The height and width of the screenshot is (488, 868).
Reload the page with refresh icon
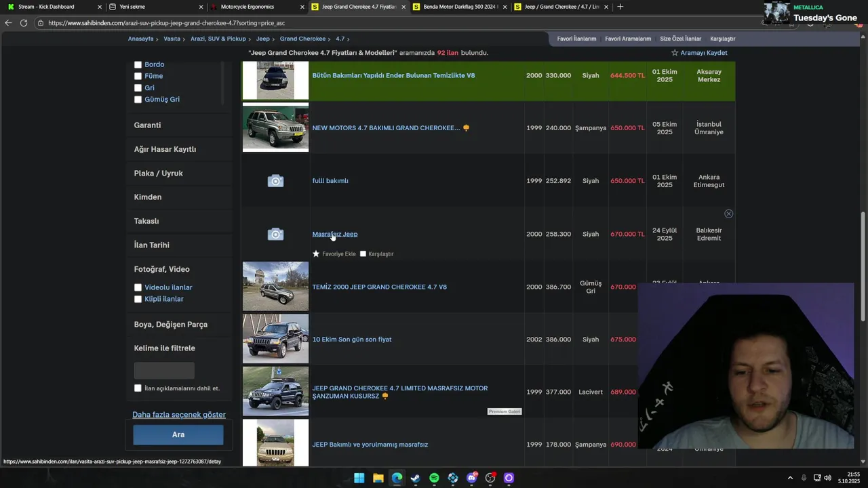(24, 22)
